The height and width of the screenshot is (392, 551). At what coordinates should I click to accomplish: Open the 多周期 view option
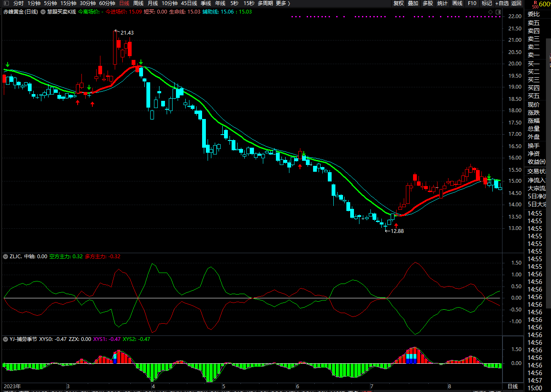click(x=265, y=3)
